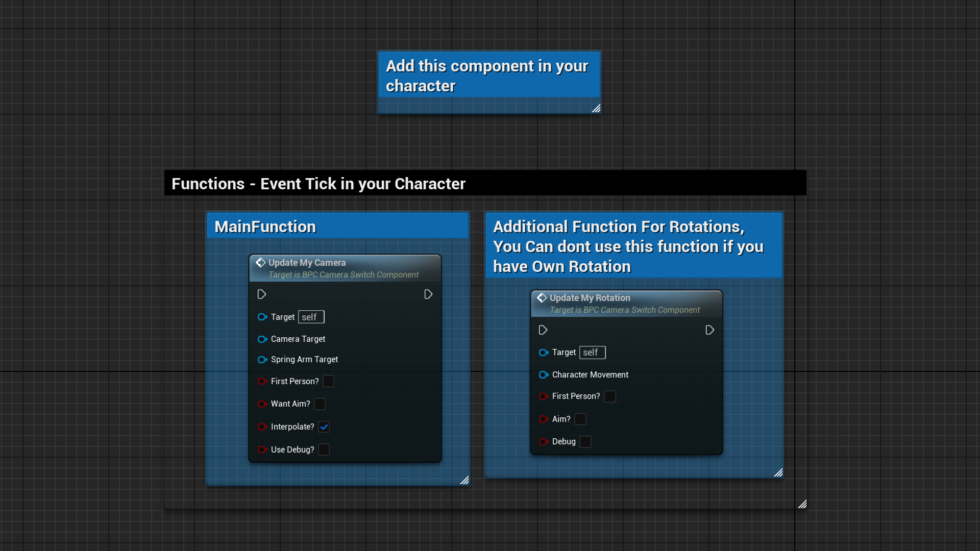Click the Use Debug? boolean pin
The height and width of the screenshot is (551, 980).
pos(262,449)
